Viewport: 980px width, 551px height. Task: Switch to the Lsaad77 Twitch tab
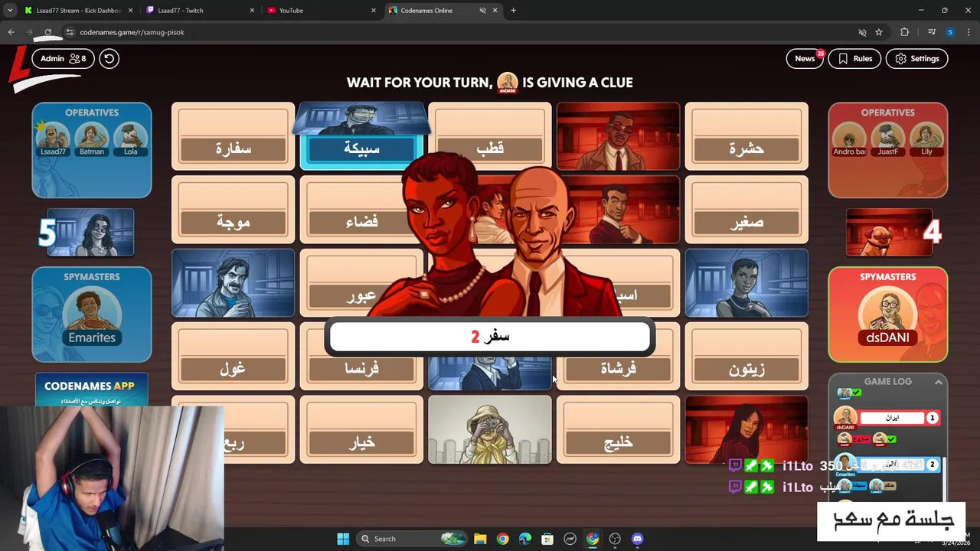tap(199, 11)
